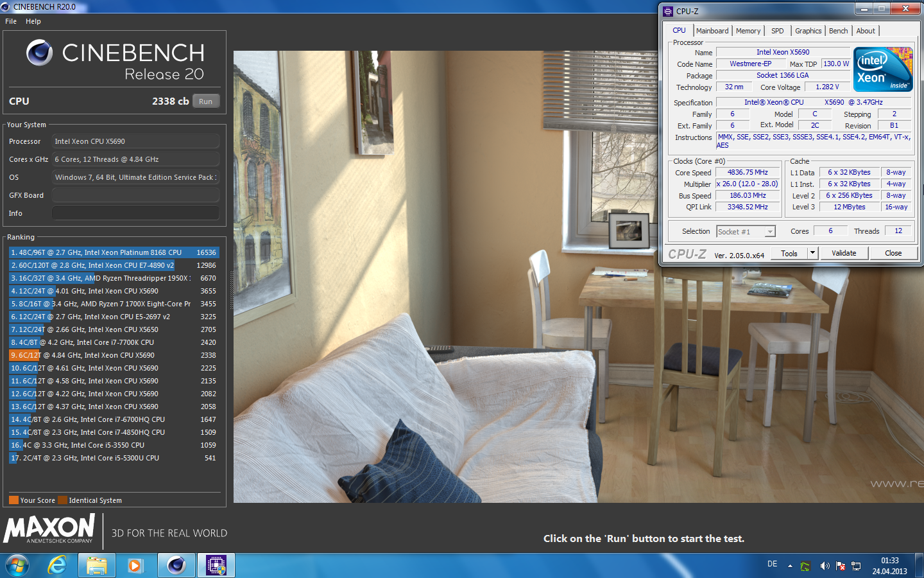Click the OS field showing Windows 7

[x=135, y=177]
